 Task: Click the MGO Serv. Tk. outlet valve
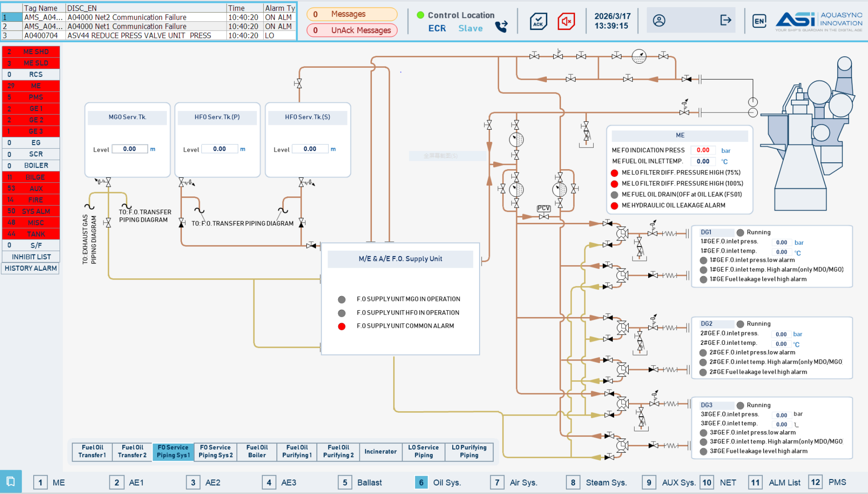[108, 182]
